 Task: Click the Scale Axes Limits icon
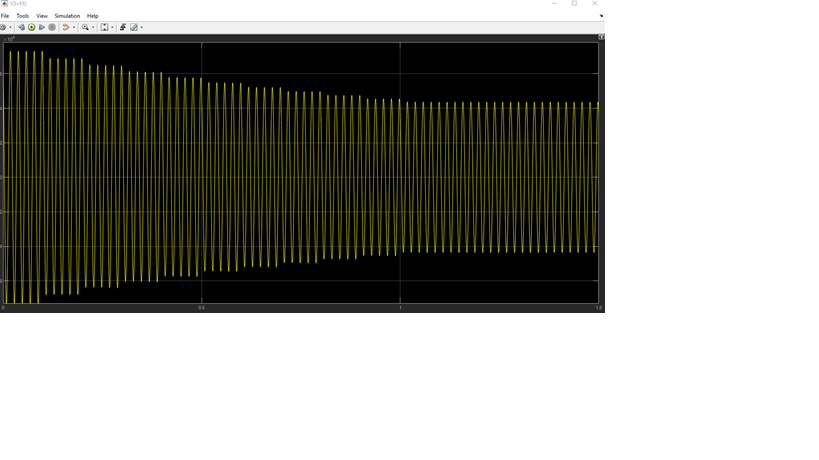point(104,27)
